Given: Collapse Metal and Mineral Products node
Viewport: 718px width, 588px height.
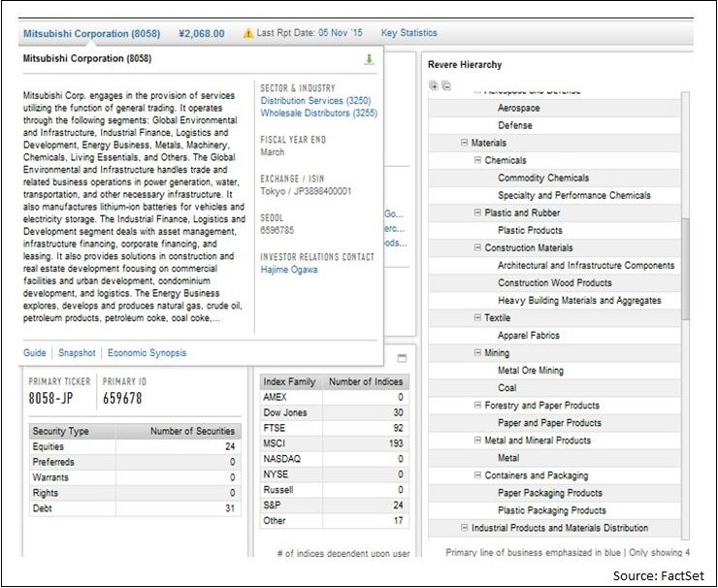Looking at the screenshot, I should (x=477, y=441).
